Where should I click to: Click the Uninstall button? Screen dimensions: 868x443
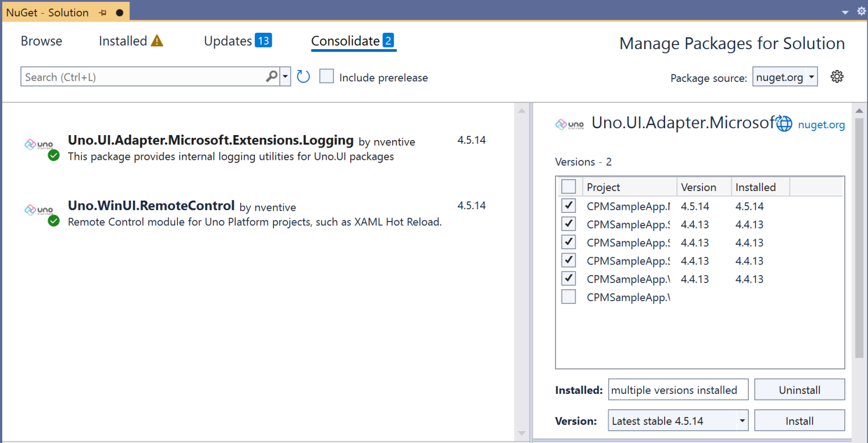coord(800,389)
